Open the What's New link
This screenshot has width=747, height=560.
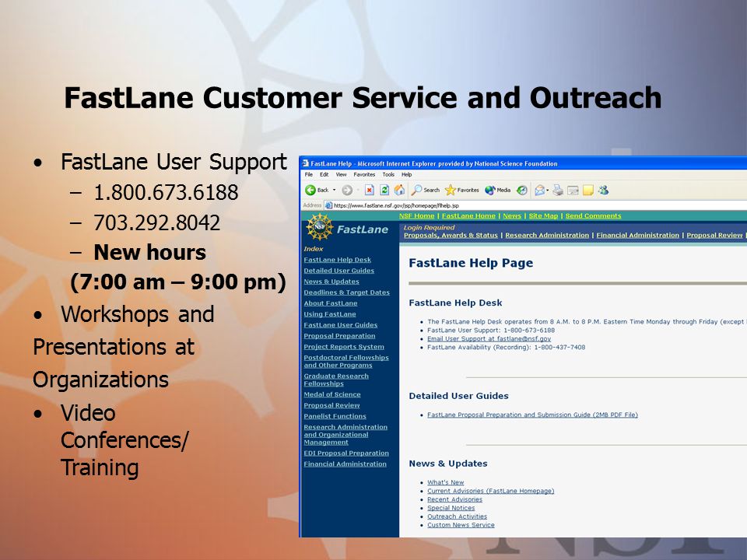click(445, 482)
